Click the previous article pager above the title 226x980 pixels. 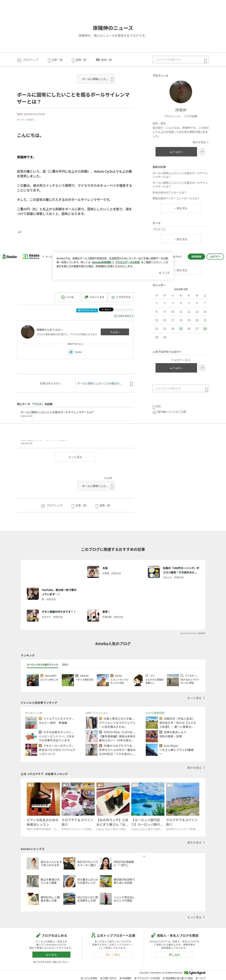[x=96, y=79]
